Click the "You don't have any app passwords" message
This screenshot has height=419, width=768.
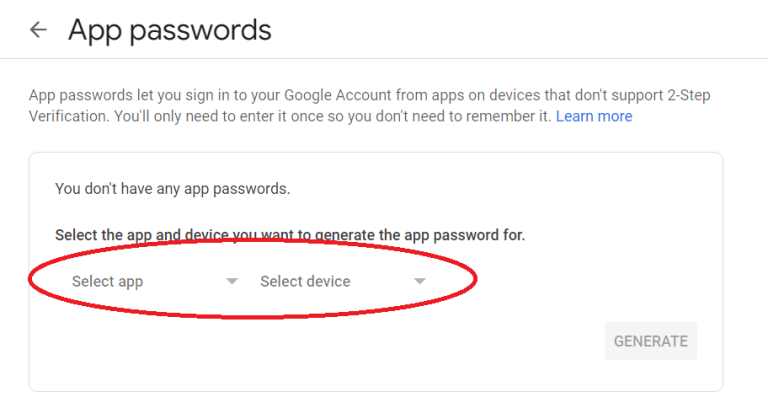point(172,188)
